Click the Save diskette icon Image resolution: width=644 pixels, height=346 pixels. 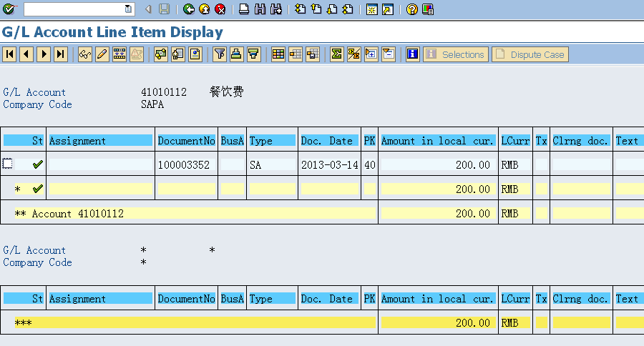tap(165, 9)
